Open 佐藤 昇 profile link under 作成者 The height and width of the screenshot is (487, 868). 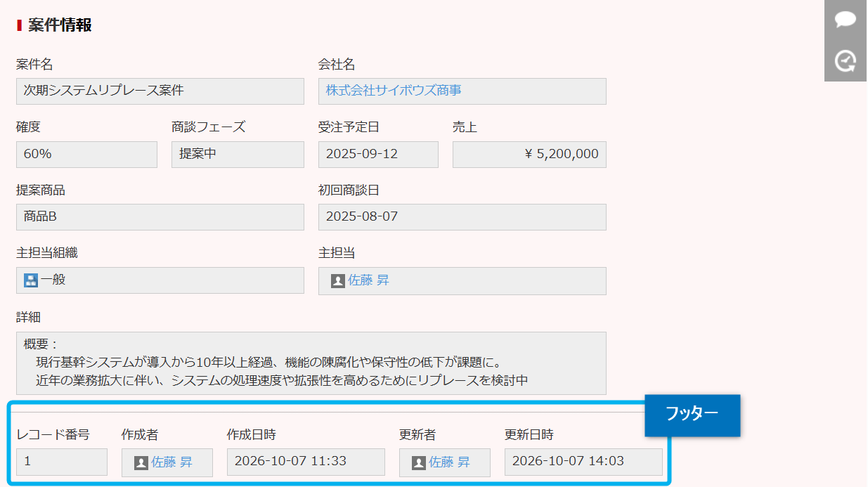(x=171, y=462)
